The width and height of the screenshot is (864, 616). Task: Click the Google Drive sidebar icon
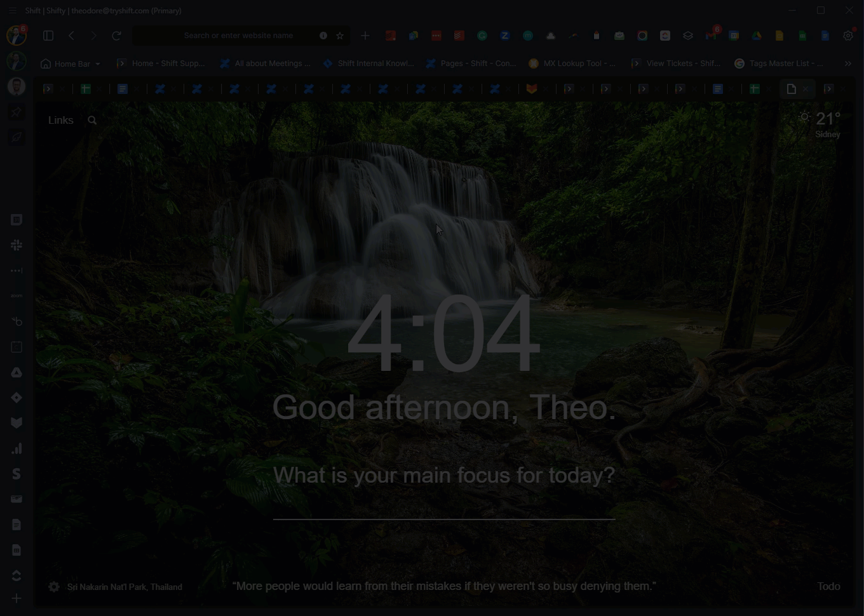coord(17,373)
